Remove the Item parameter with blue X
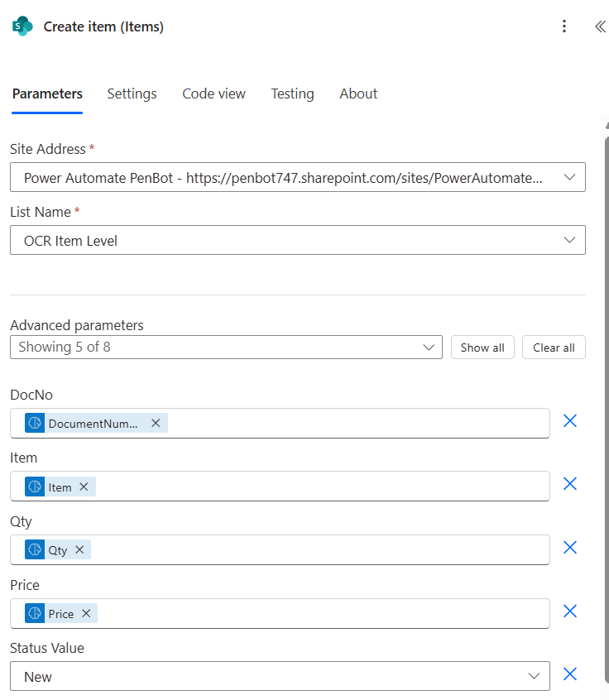Screen dimensions: 609x700 pyautogui.click(x=570, y=484)
